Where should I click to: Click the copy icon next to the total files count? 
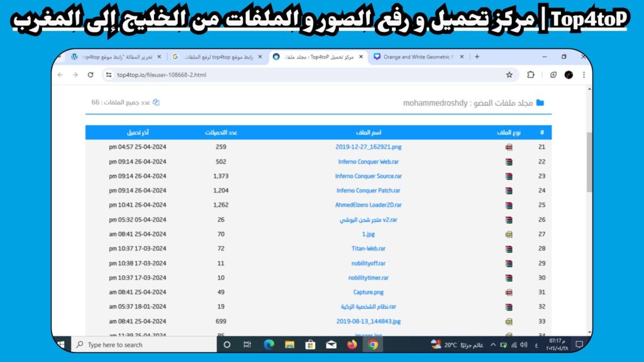[x=155, y=102]
